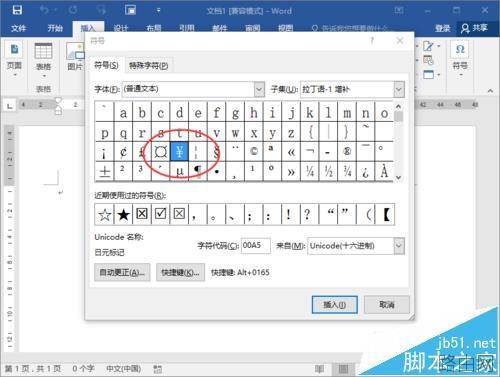
Task: Select the one-half ½ symbol cell
Action: pyautogui.click(x=329, y=172)
